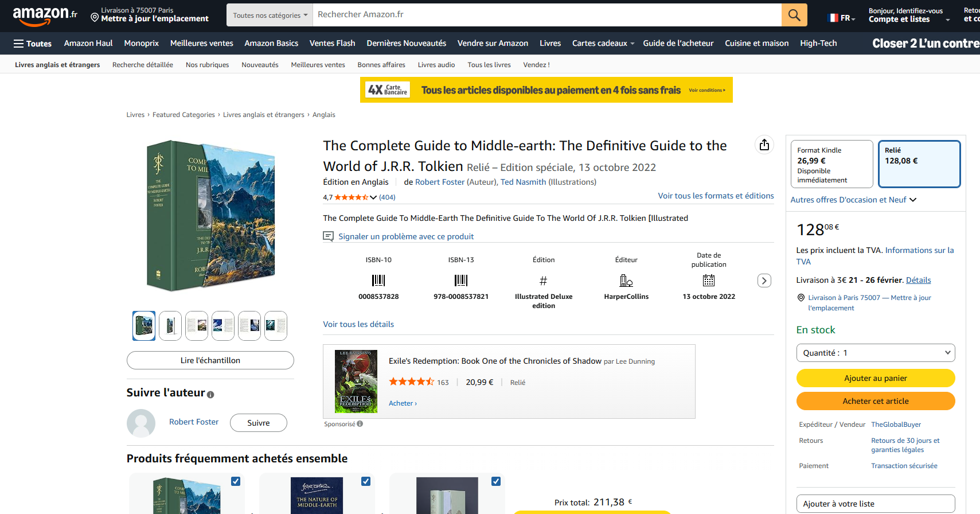Screen dimensions: 980x514
Task: Click the Édition hash icon
Action: 544,281
